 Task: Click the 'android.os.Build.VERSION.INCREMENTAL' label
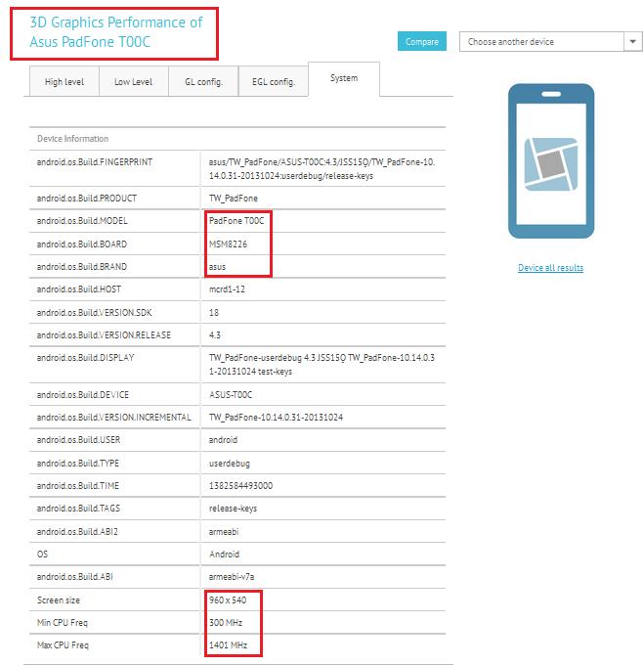pyautogui.click(x=113, y=417)
